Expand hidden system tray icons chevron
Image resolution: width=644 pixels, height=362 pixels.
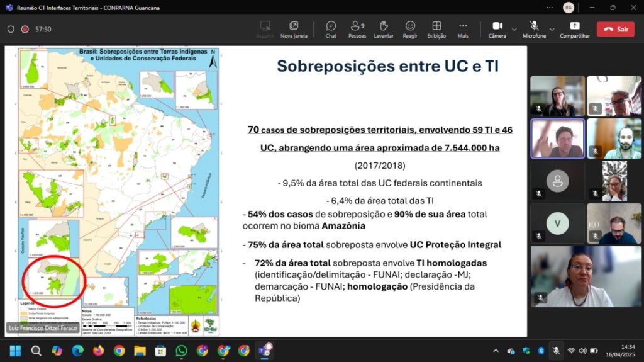pos(496,351)
